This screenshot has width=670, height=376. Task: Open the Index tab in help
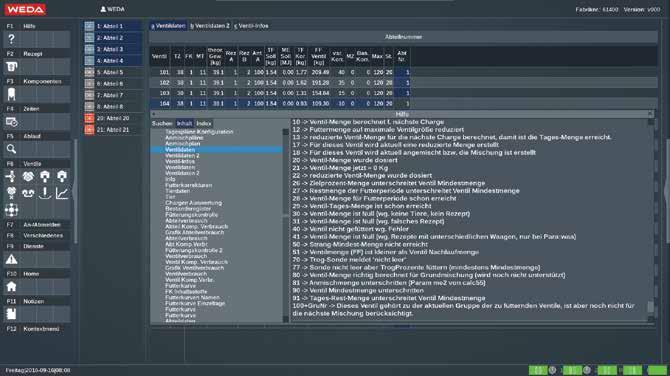(203, 123)
